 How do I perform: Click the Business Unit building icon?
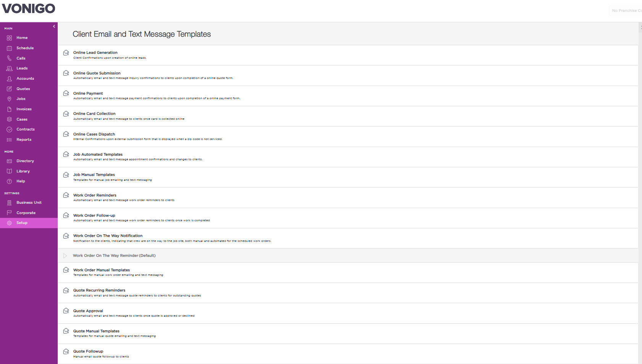[x=9, y=203]
